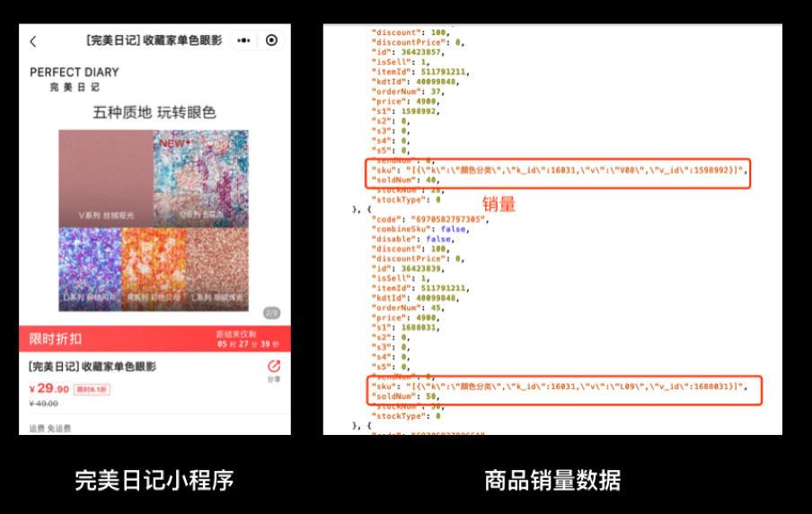812x514 pixels.
Task: Open the three-dots mini program menu
Action: coord(243,40)
